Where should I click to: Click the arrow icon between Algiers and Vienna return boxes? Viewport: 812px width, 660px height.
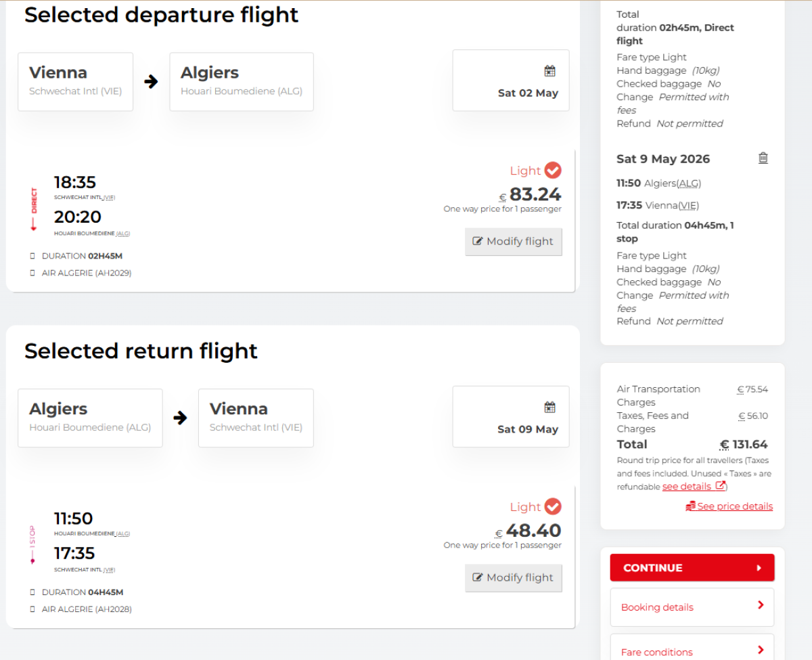point(180,418)
